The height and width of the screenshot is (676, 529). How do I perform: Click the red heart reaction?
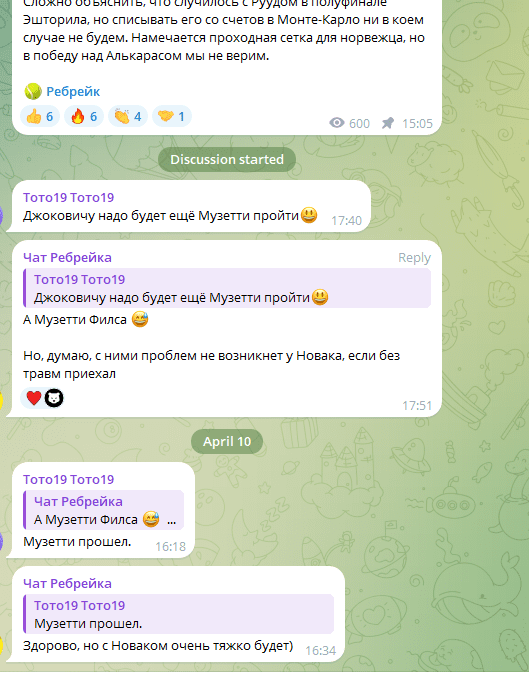click(34, 397)
